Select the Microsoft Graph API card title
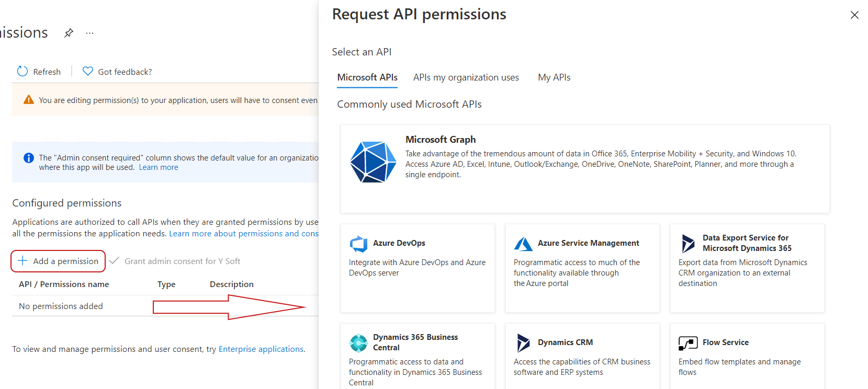Screen dimensions: 868x389 coord(441,140)
